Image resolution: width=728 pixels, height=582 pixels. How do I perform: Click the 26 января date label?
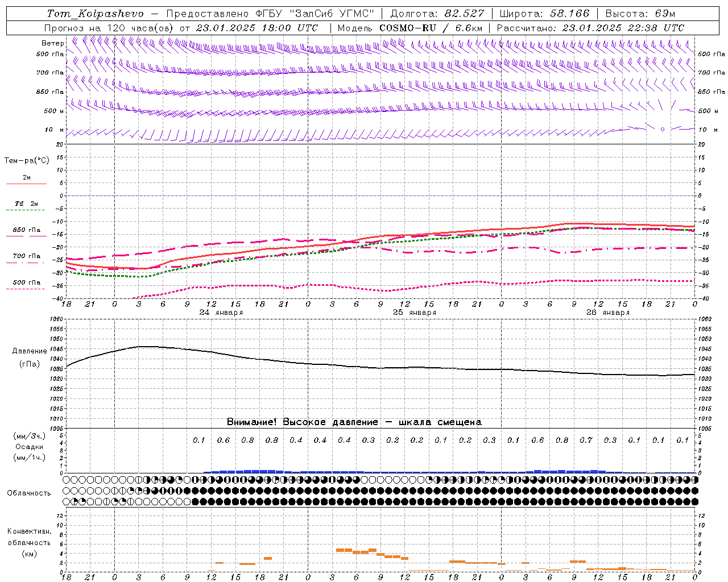pos(608,313)
